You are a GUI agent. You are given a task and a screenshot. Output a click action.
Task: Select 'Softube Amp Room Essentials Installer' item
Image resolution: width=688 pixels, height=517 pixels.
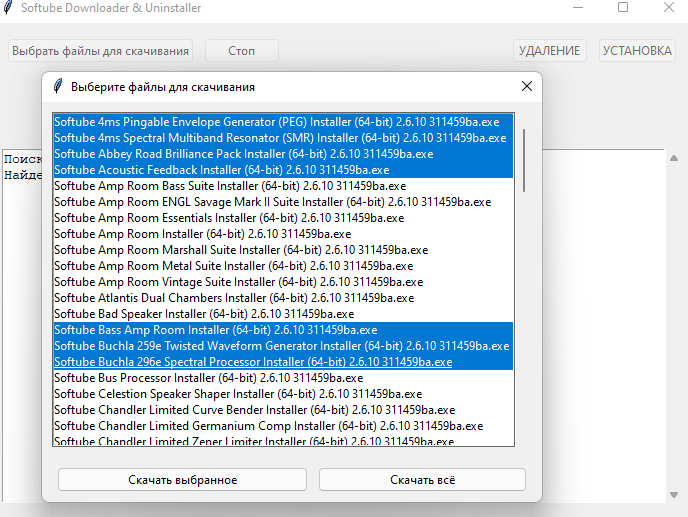283,218
